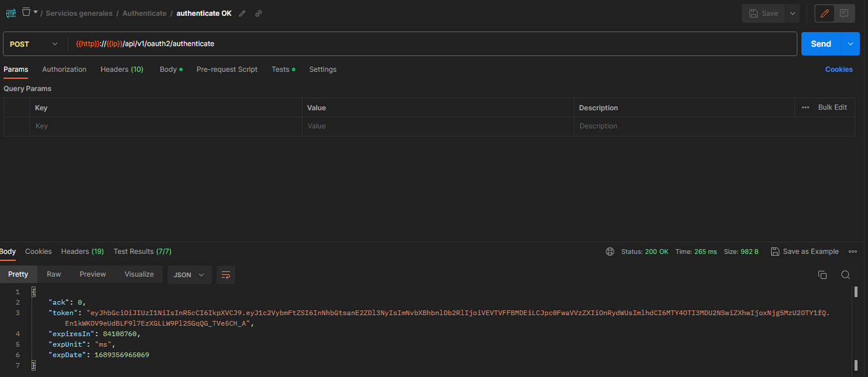This screenshot has width=868, height=377.
Task: Open the response Cookies tab
Action: (39, 252)
